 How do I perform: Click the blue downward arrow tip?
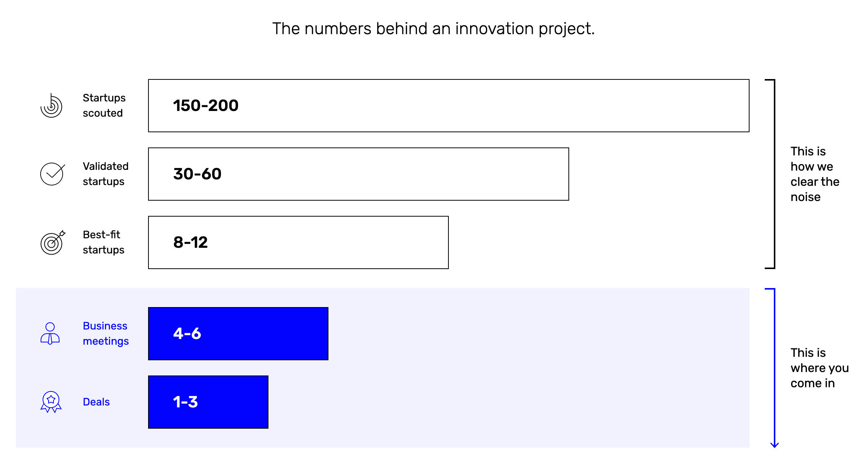point(775,445)
